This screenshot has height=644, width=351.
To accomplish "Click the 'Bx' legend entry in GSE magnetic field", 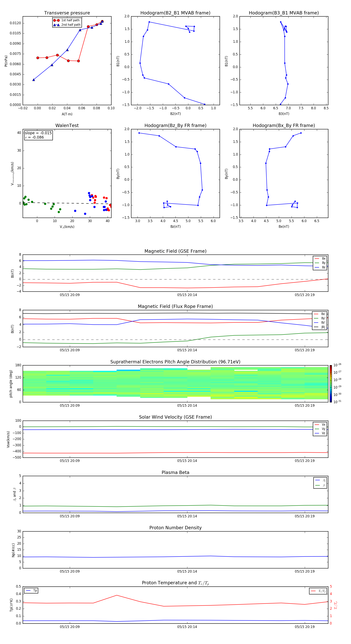I will click(x=320, y=259).
